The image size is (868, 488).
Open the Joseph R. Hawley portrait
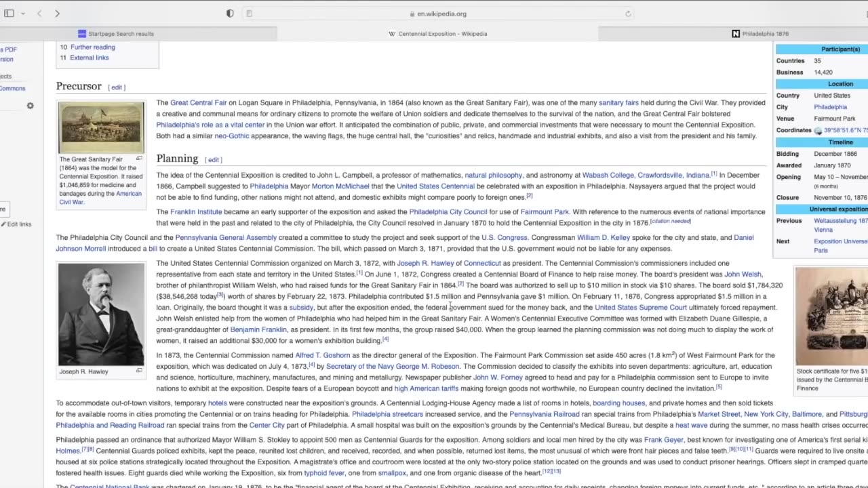[x=101, y=314]
